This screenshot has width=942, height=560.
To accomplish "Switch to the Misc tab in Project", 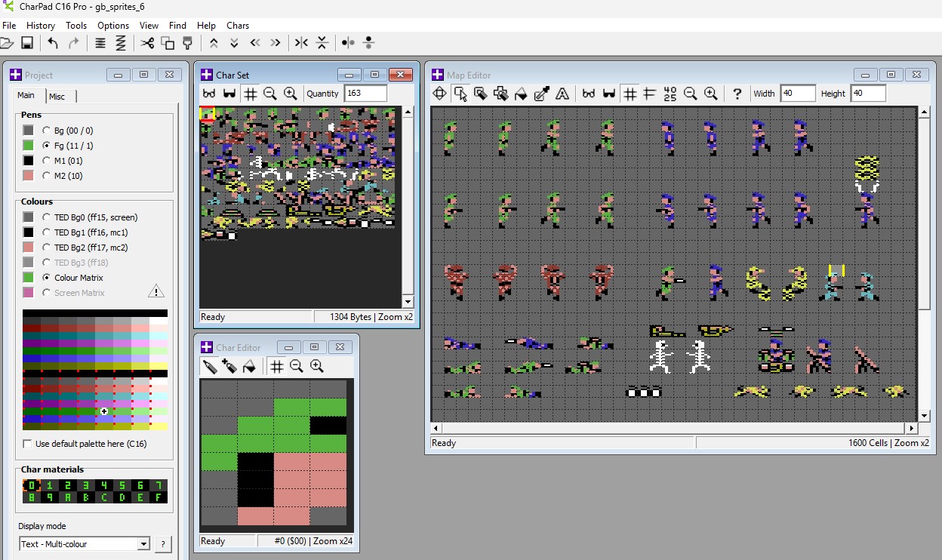I will (x=57, y=97).
